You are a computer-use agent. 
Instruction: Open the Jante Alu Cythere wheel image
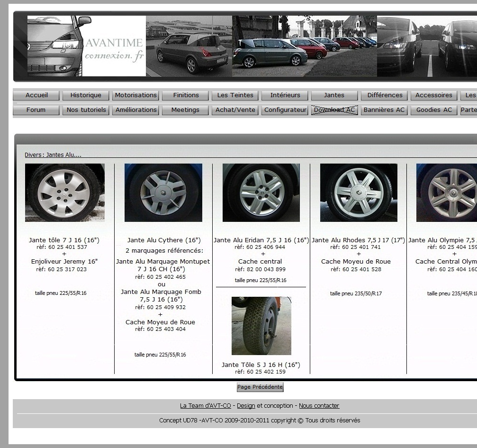pos(163,192)
